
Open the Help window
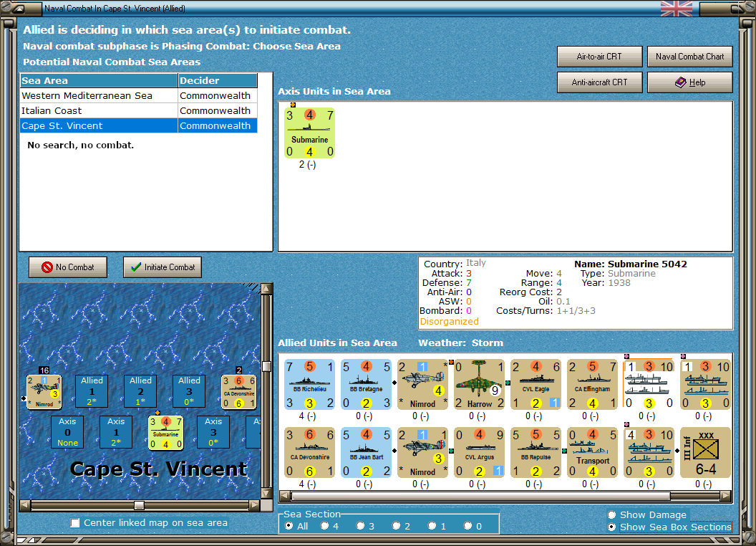[x=689, y=82]
